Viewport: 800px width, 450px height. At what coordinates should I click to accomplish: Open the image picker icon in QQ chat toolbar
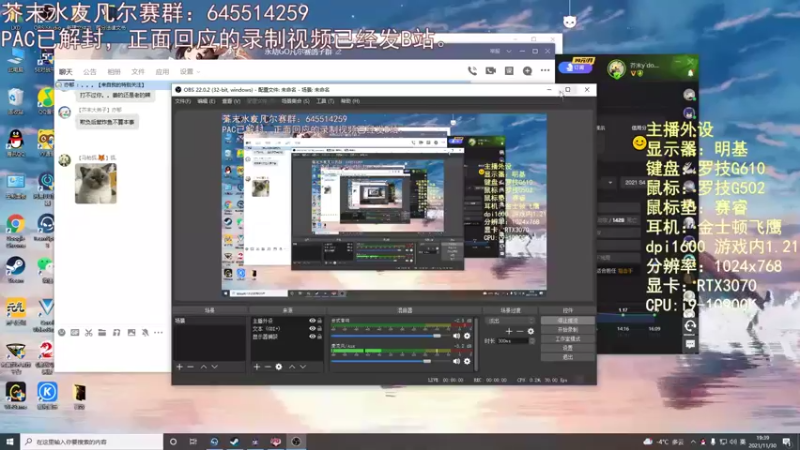[x=132, y=333]
